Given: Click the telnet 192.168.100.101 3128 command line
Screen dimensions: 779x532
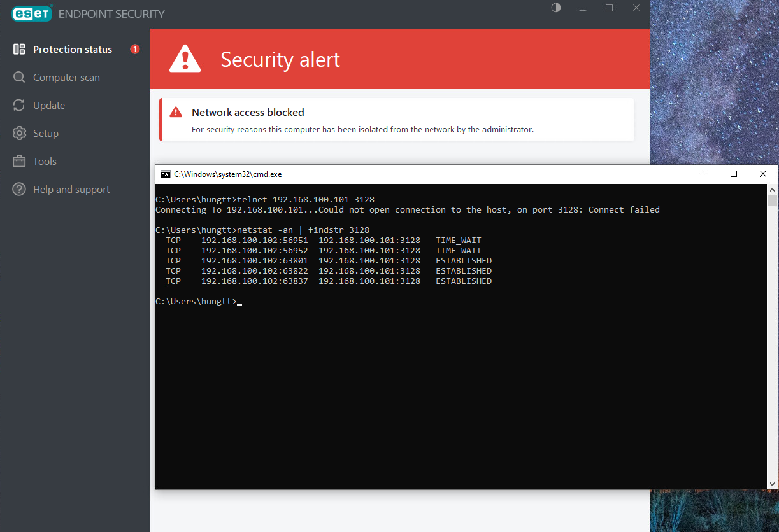Looking at the screenshot, I should (x=265, y=199).
